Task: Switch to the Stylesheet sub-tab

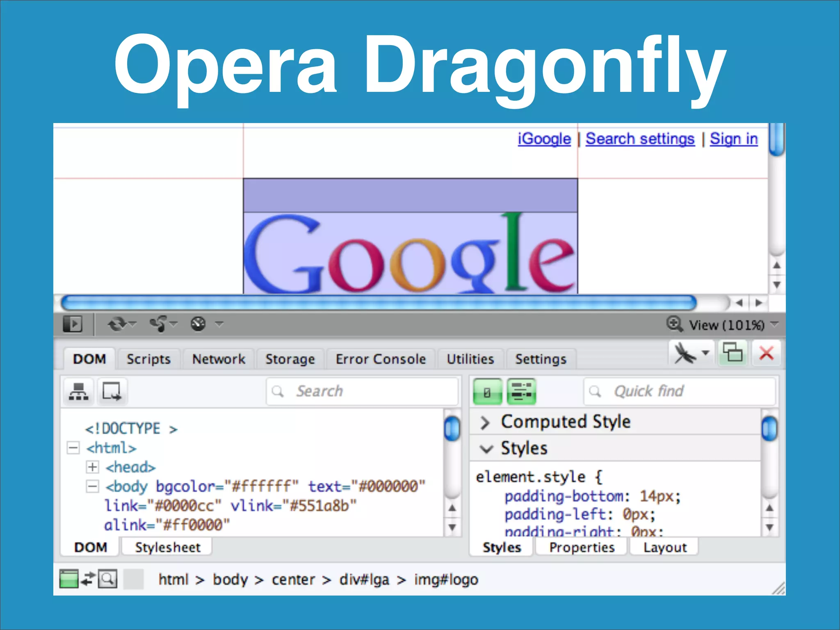Action: point(168,547)
